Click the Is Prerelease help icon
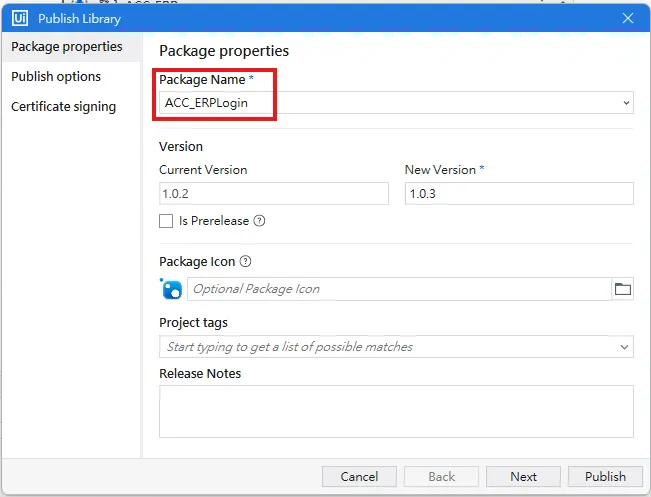 point(259,221)
